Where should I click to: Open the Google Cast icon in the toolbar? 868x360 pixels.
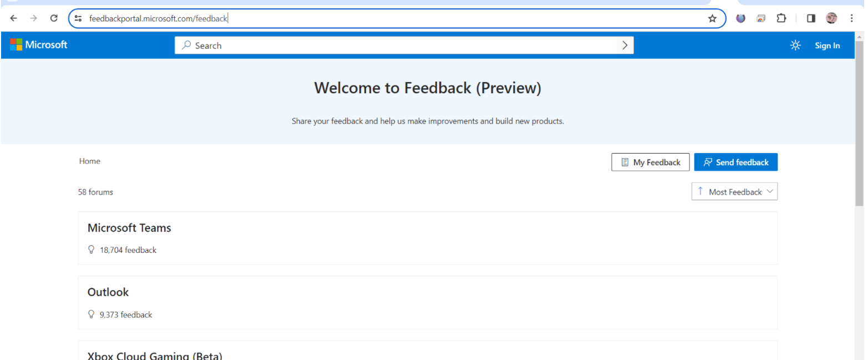tap(760, 18)
